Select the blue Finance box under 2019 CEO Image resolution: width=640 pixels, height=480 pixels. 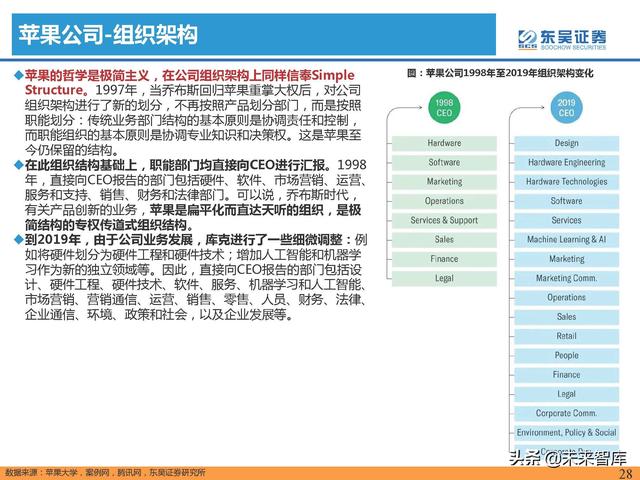pyautogui.click(x=567, y=375)
